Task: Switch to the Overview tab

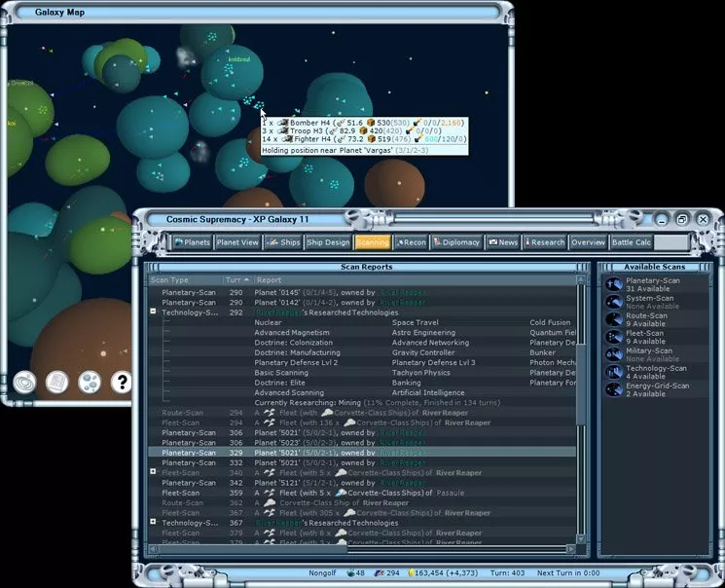Action: [588, 242]
